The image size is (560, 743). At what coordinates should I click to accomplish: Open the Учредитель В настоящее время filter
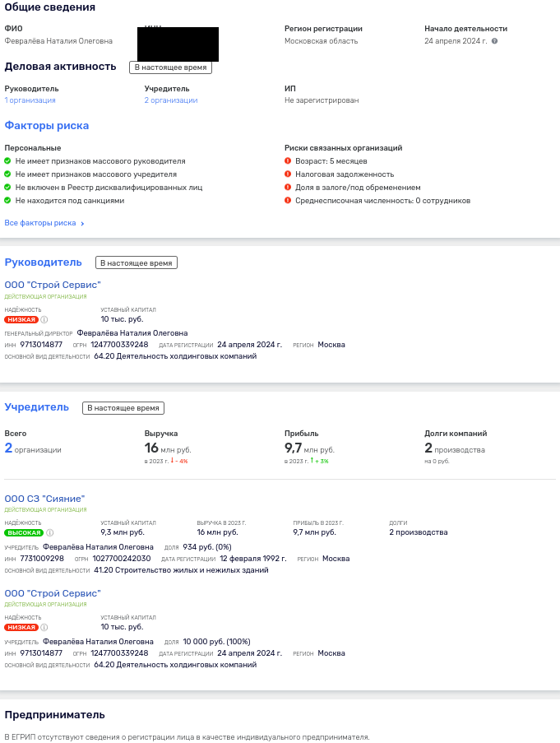pyautogui.click(x=123, y=408)
